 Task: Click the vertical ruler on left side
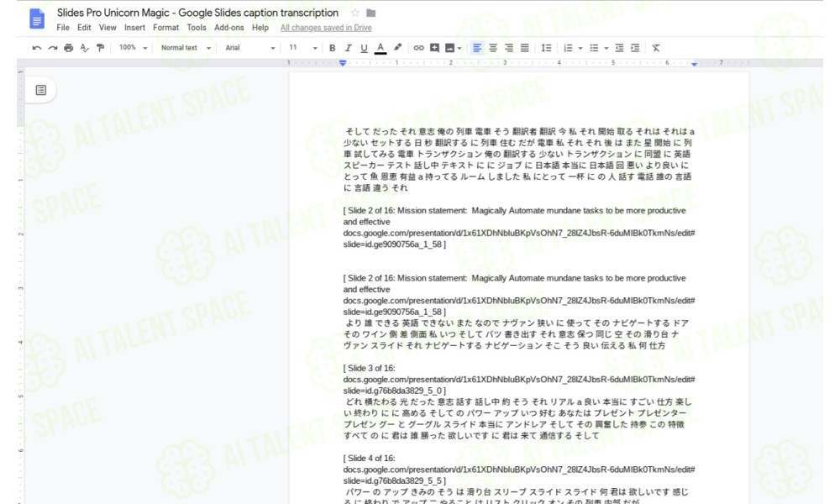tap(21, 286)
